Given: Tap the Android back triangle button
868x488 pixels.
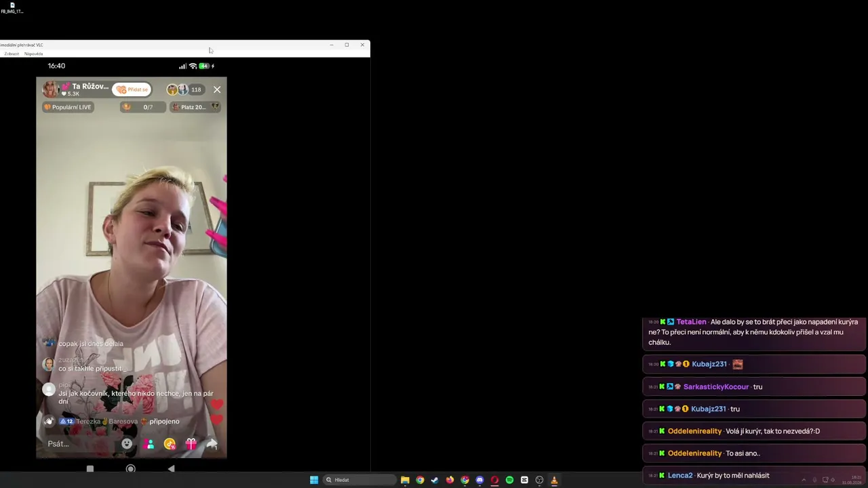Looking at the screenshot, I should click(x=171, y=468).
